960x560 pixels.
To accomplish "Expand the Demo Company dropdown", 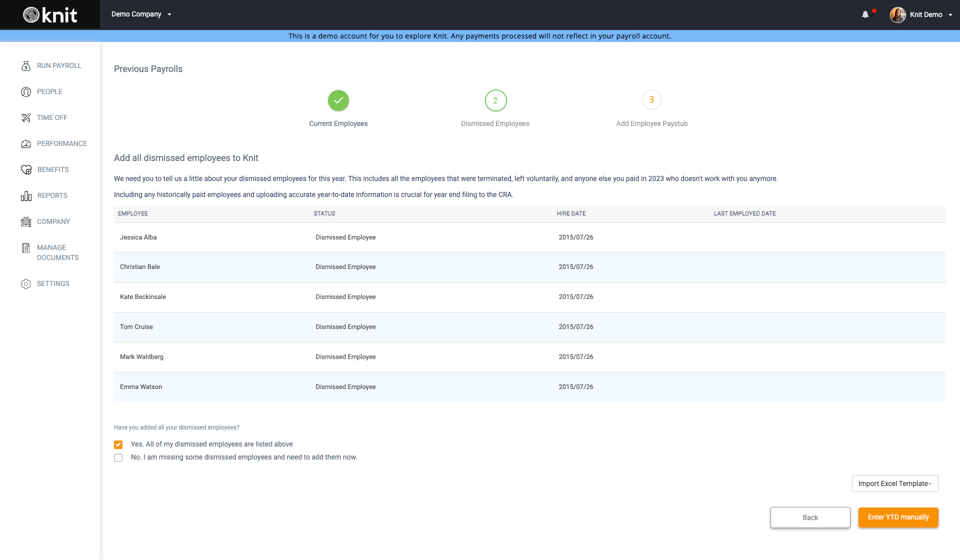I will (x=141, y=14).
